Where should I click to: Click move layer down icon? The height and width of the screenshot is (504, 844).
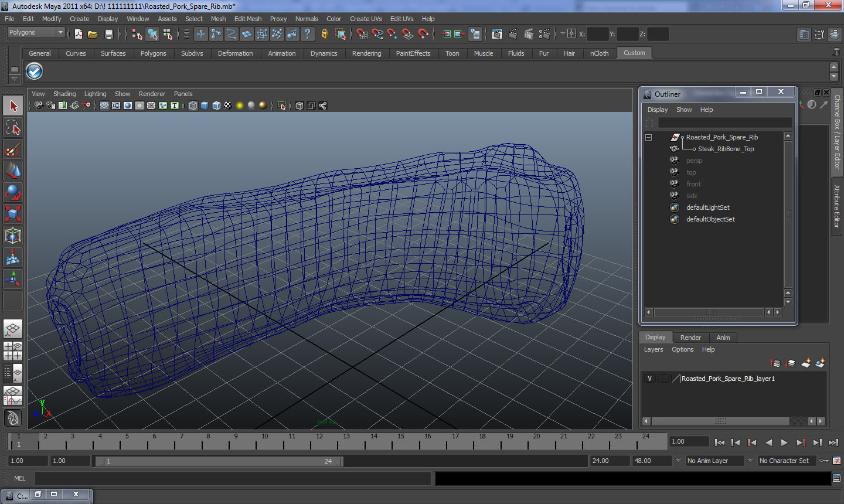[791, 363]
